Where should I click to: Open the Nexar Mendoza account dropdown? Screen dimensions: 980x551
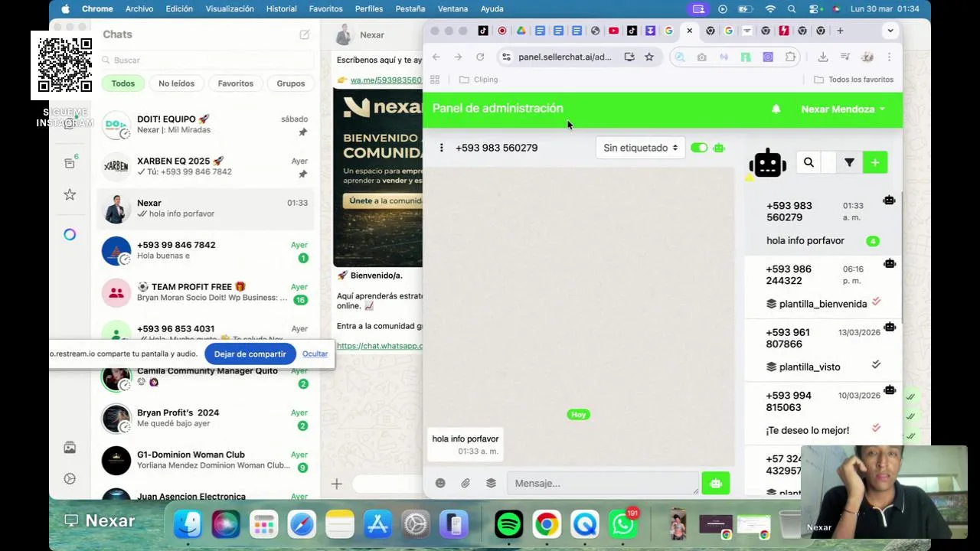843,109
